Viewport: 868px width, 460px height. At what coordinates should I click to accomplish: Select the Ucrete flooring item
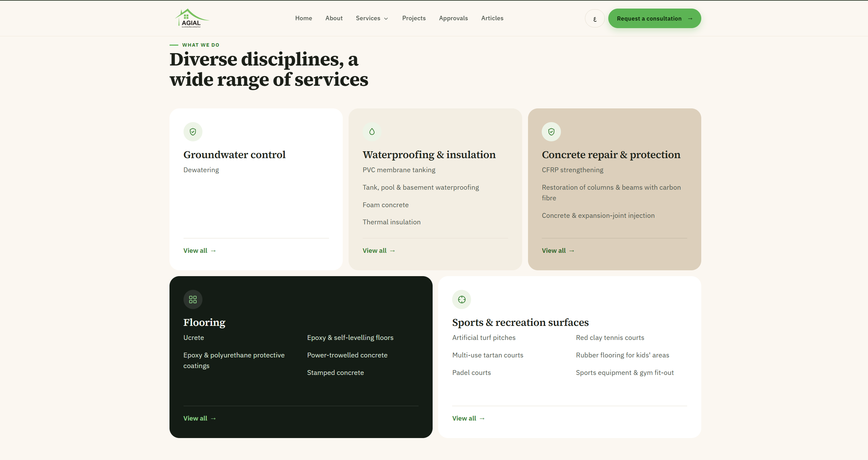click(193, 338)
